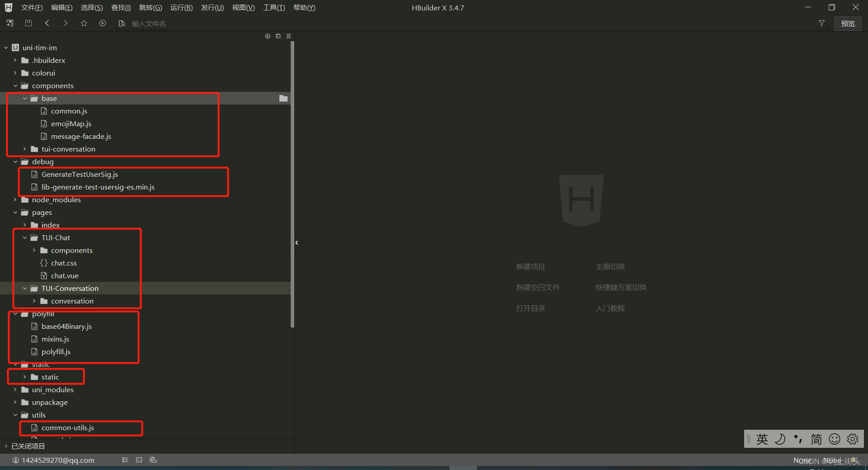Collapse the base folder

[25, 98]
